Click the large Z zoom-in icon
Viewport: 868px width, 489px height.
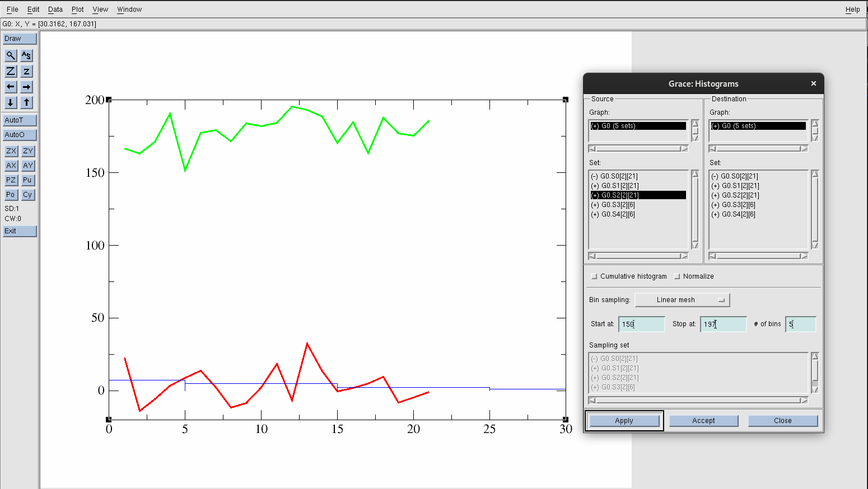coord(11,71)
